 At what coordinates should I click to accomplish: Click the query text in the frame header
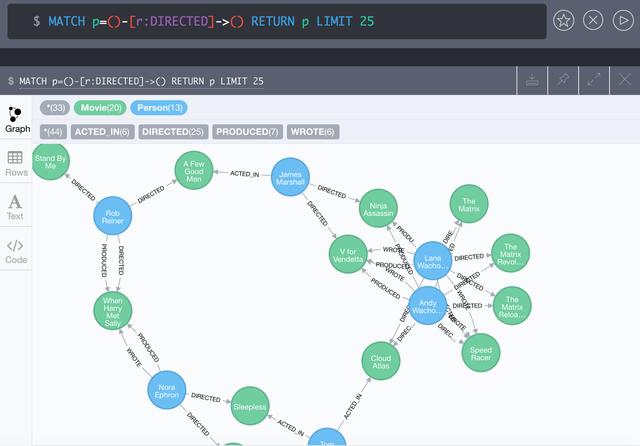(x=141, y=81)
